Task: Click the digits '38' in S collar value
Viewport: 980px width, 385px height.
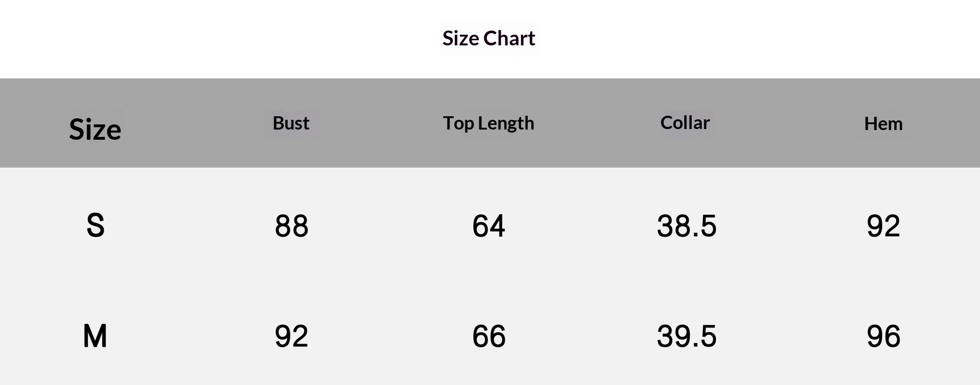Action: point(673,226)
